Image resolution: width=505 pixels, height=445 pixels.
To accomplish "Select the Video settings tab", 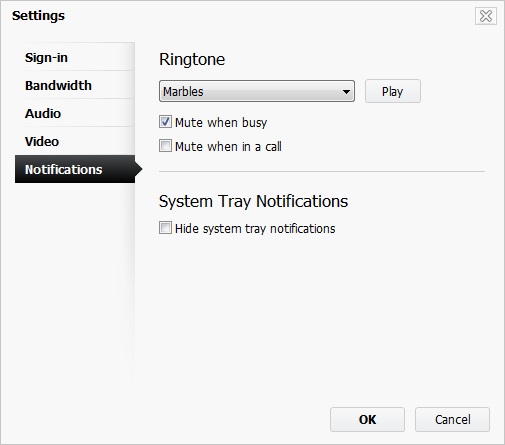I will (75, 141).
